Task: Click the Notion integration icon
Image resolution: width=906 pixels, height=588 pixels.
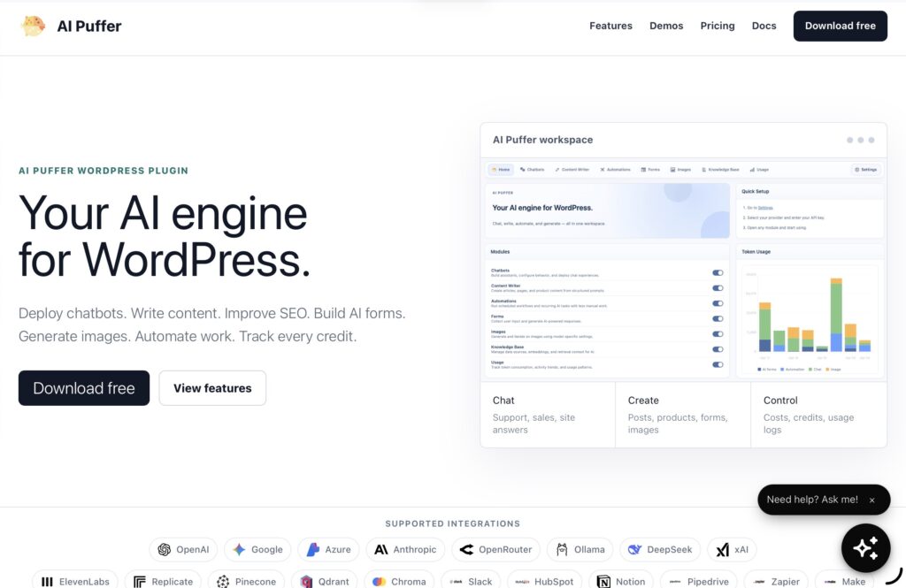Action: point(603,582)
